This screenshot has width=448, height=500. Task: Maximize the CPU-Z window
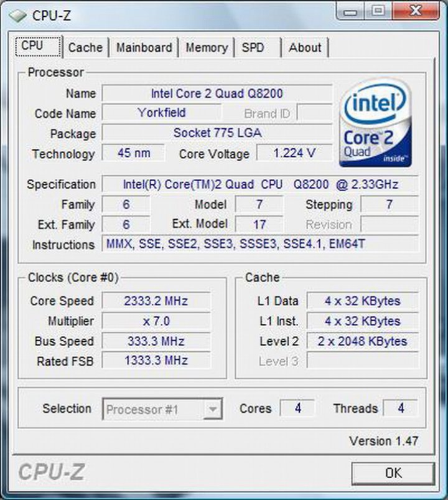pyautogui.click(x=378, y=11)
